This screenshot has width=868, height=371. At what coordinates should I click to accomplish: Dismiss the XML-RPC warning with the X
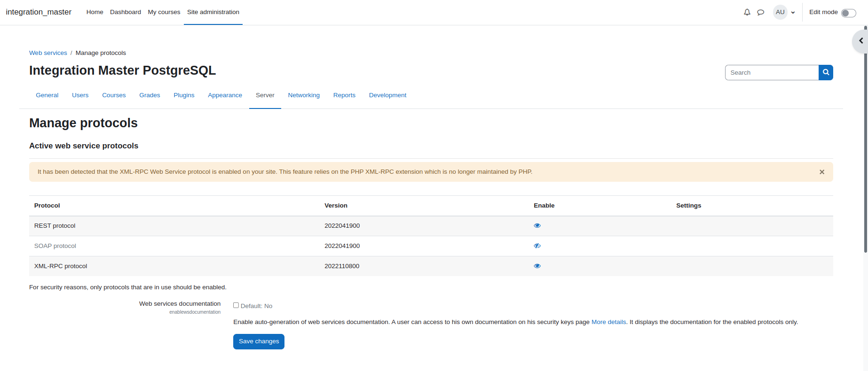pos(822,172)
